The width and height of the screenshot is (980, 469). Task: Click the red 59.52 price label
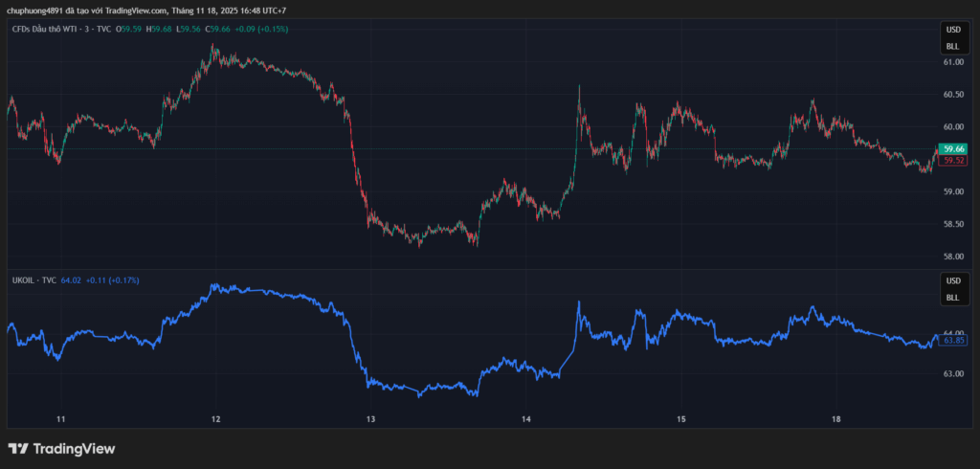(x=953, y=161)
